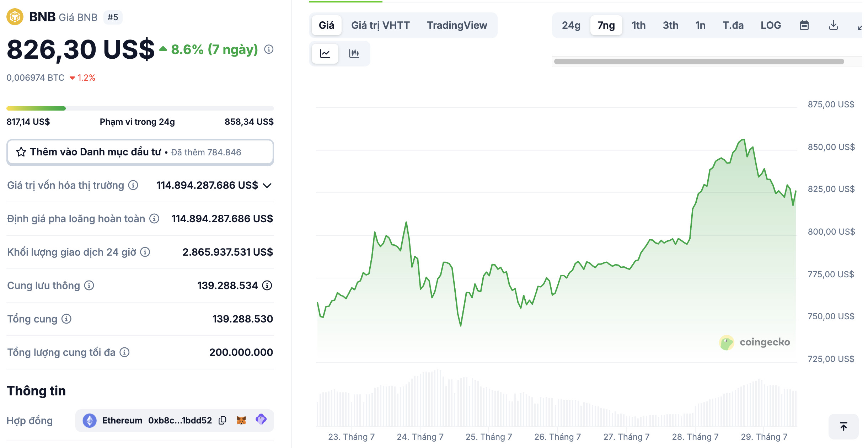Image resolution: width=868 pixels, height=448 pixels.
Task: Download chart data
Action: coord(833,26)
